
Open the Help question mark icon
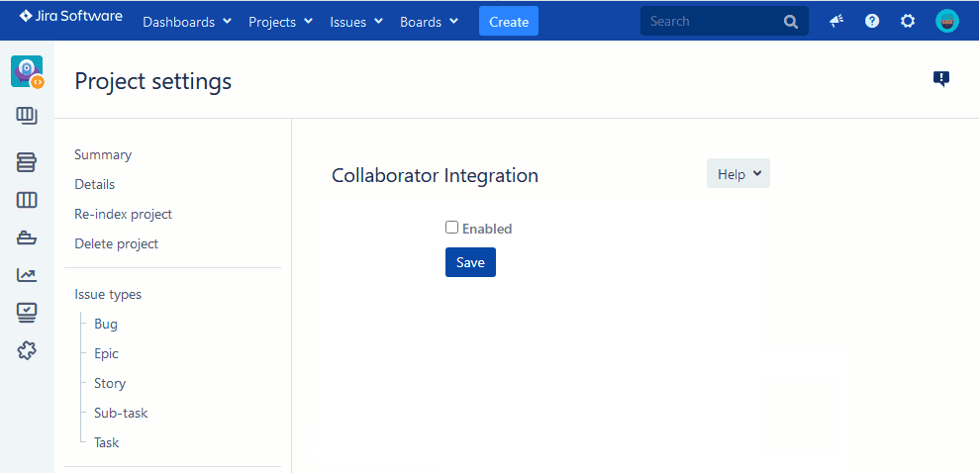(x=872, y=21)
